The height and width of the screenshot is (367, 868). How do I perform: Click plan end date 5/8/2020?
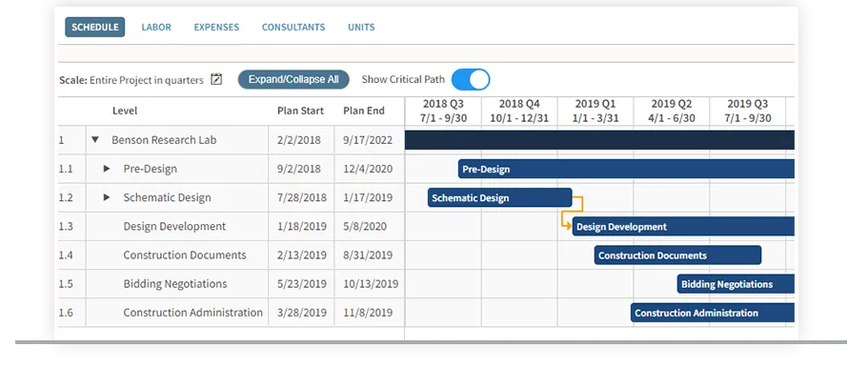(x=365, y=227)
